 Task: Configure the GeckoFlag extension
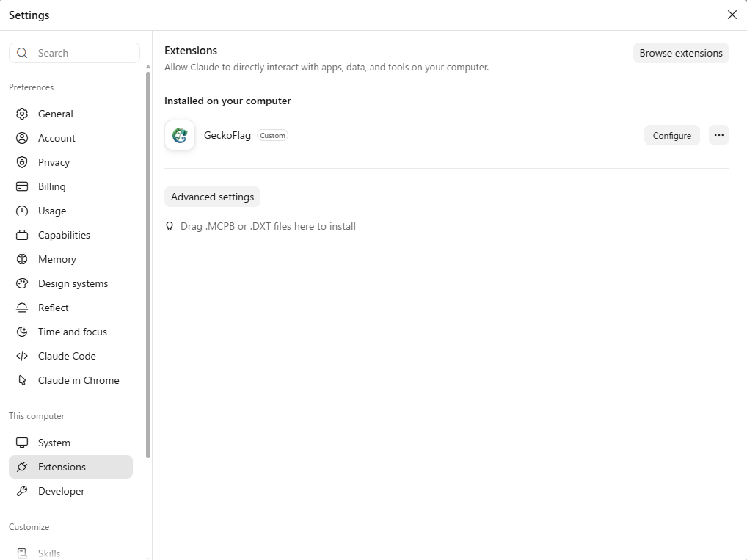point(671,135)
